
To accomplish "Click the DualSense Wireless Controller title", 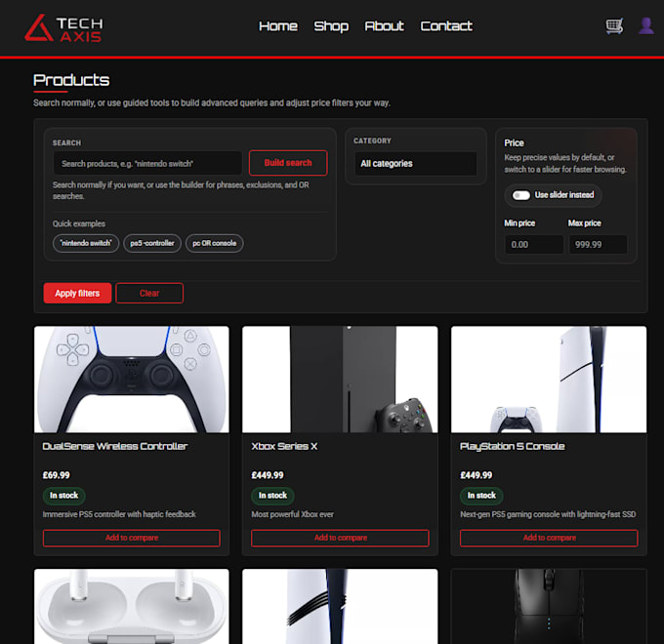I will [x=115, y=446].
